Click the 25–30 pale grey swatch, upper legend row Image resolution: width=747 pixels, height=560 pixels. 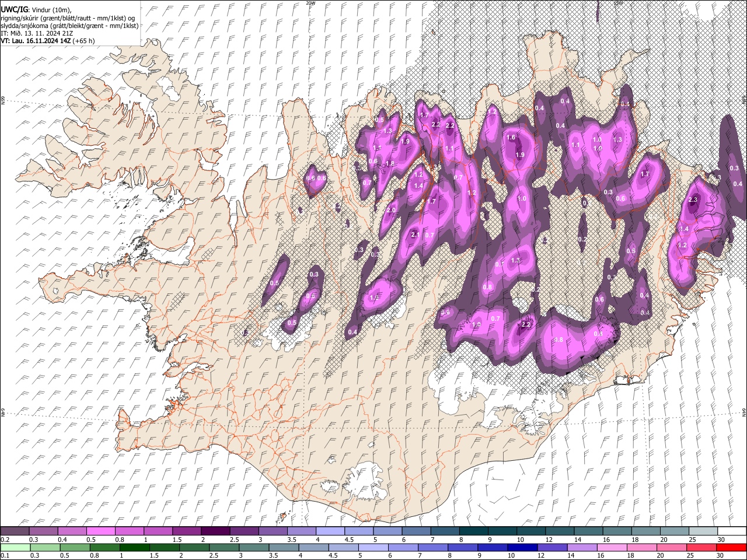(703, 531)
